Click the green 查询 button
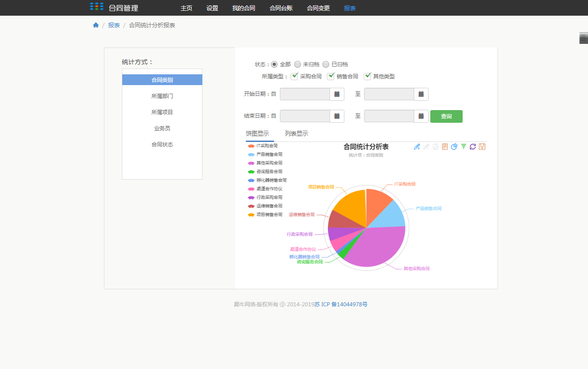The image size is (588, 369). [446, 116]
